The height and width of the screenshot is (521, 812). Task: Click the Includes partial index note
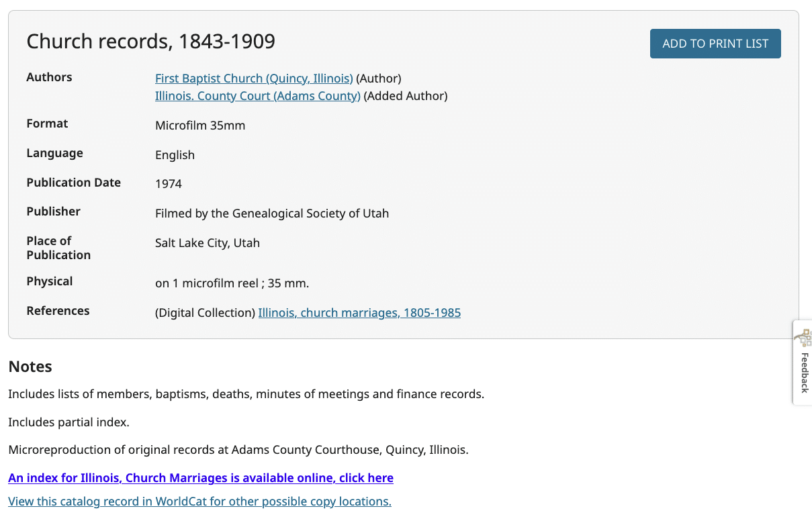(69, 422)
